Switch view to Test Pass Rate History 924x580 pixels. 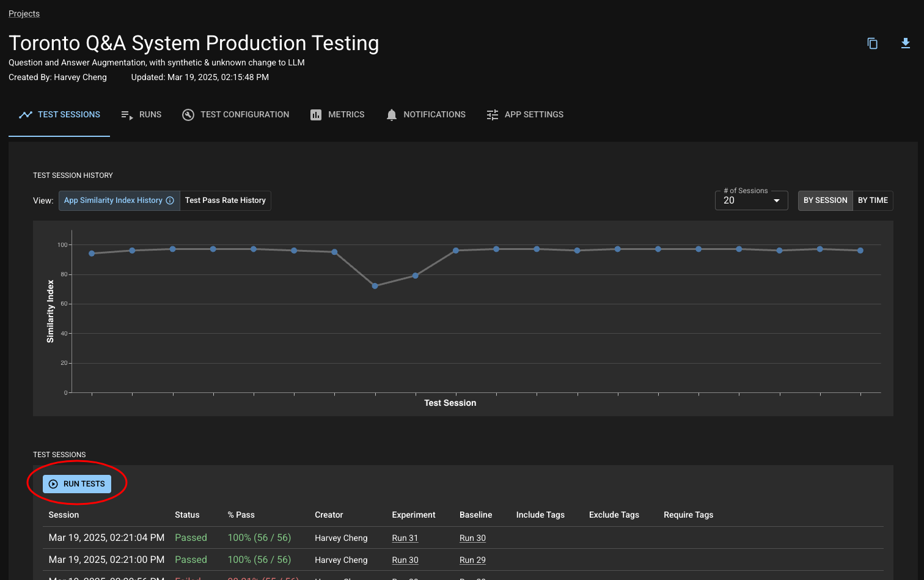coord(225,200)
